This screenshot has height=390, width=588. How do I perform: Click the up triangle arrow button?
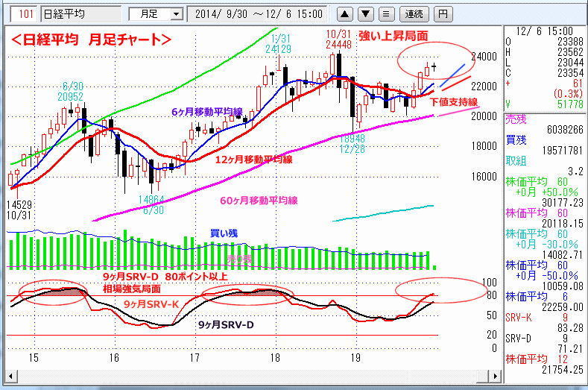(x=346, y=14)
